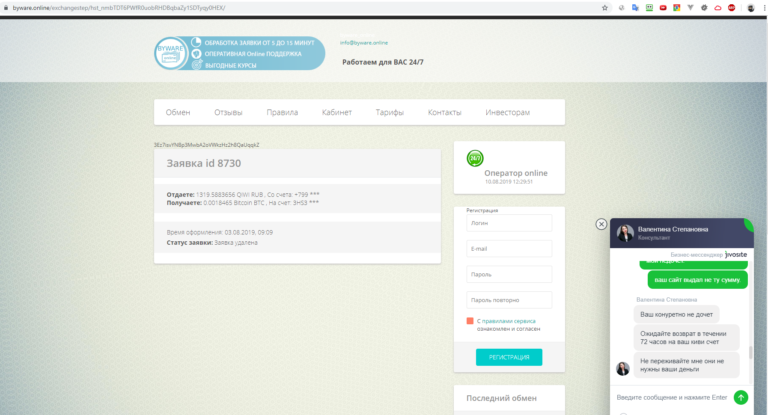
Task: Open the Кабинет menu item
Action: 336,112
